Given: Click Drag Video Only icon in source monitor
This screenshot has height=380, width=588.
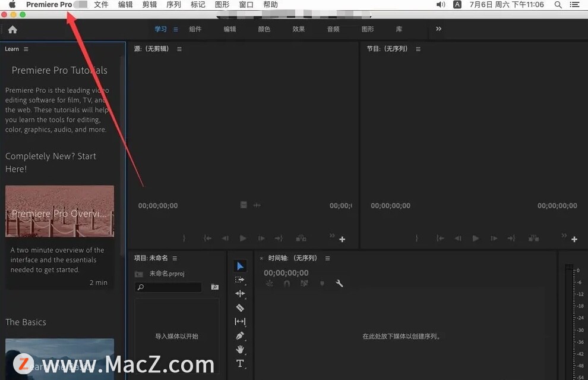Looking at the screenshot, I should click(244, 205).
